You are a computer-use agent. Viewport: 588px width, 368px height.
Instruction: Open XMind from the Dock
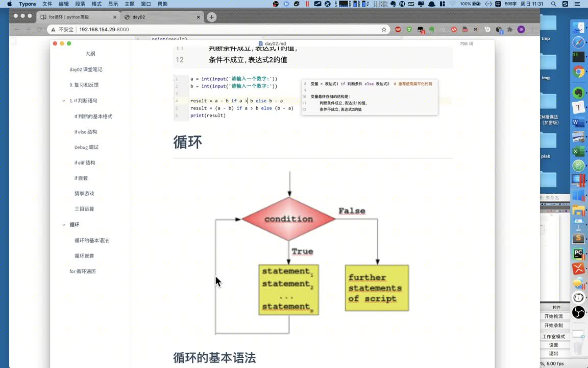579,268
